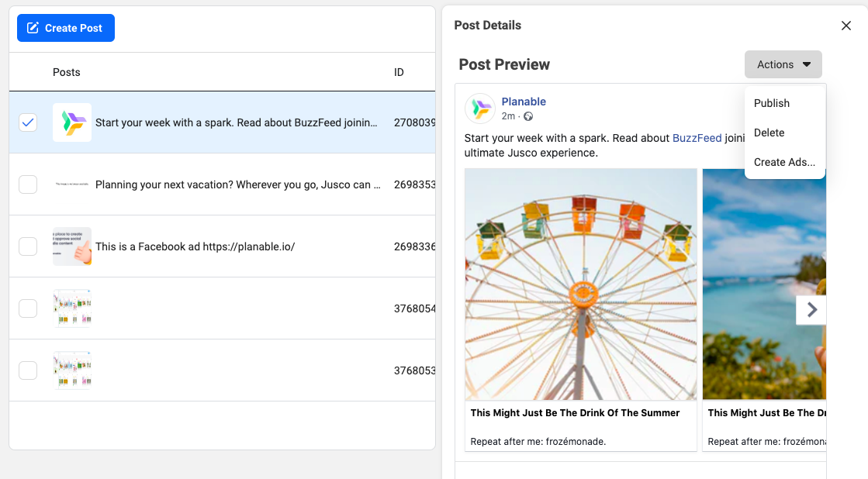Click the Planable logo thumbnail in first row
This screenshot has width=868, height=479.
click(x=72, y=122)
